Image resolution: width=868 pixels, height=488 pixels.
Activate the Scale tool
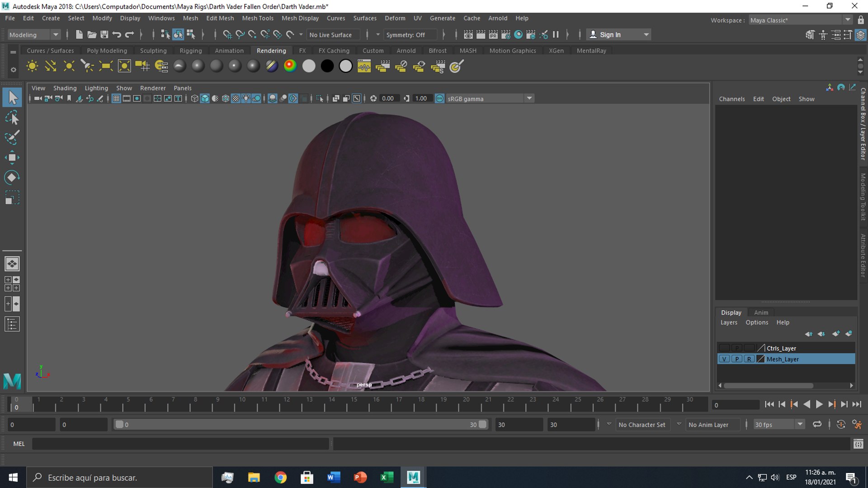coord(12,197)
